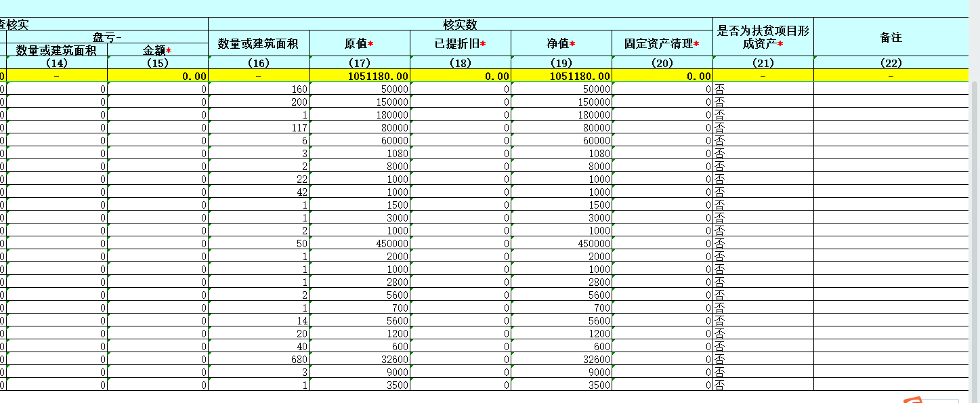This screenshot has width=980, height=403.
Task: Select 净值 cell showing 60000
Action: click(561, 140)
